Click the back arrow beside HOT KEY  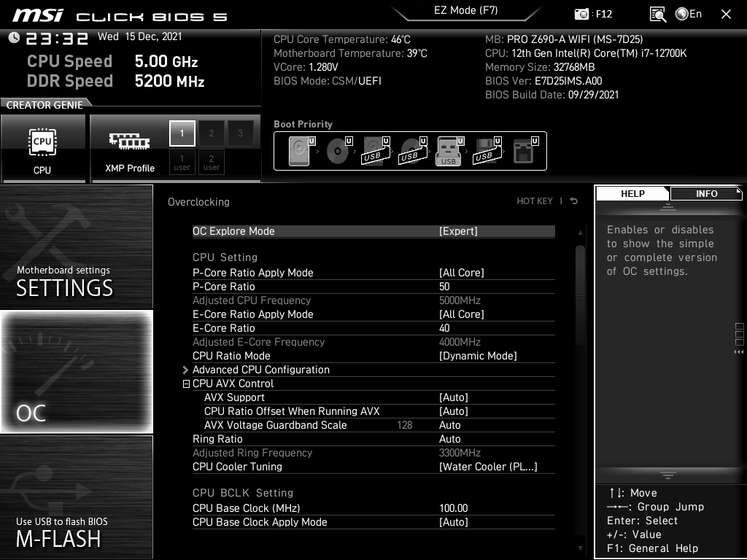click(x=574, y=201)
